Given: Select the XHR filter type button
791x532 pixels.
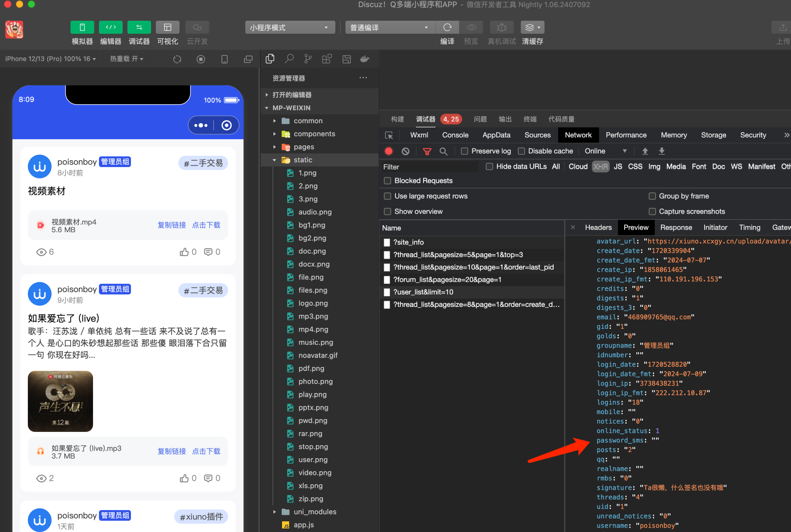Looking at the screenshot, I should pyautogui.click(x=601, y=167).
